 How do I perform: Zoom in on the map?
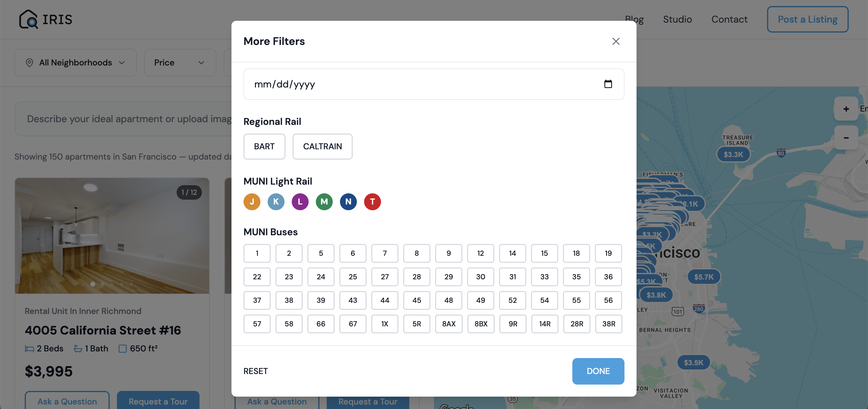(x=846, y=109)
